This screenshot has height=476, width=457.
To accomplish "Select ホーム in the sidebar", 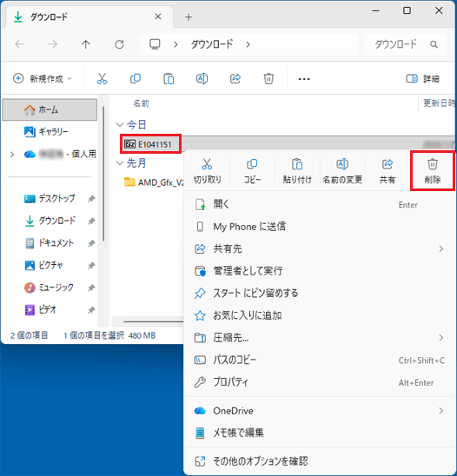I will coord(50,109).
